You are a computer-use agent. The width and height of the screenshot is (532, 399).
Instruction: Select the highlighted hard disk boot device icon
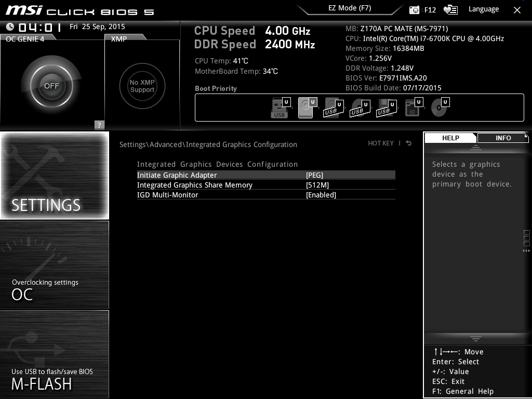coord(307,108)
